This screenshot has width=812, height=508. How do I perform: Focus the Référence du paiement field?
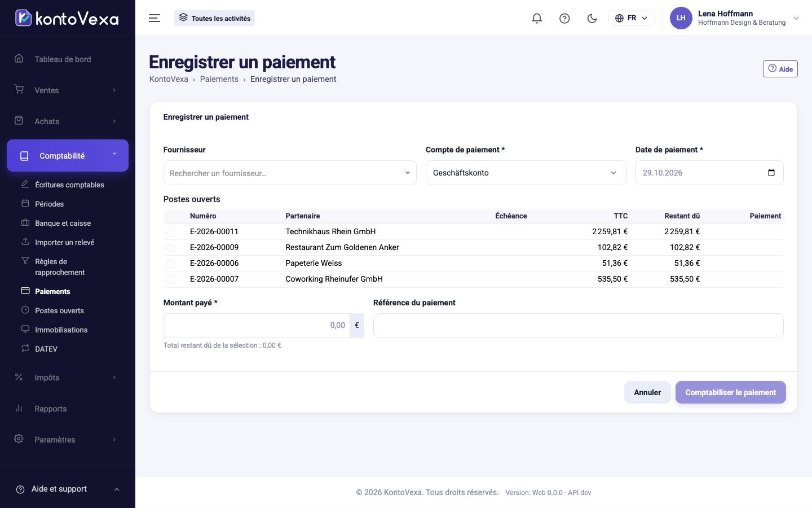tap(578, 326)
